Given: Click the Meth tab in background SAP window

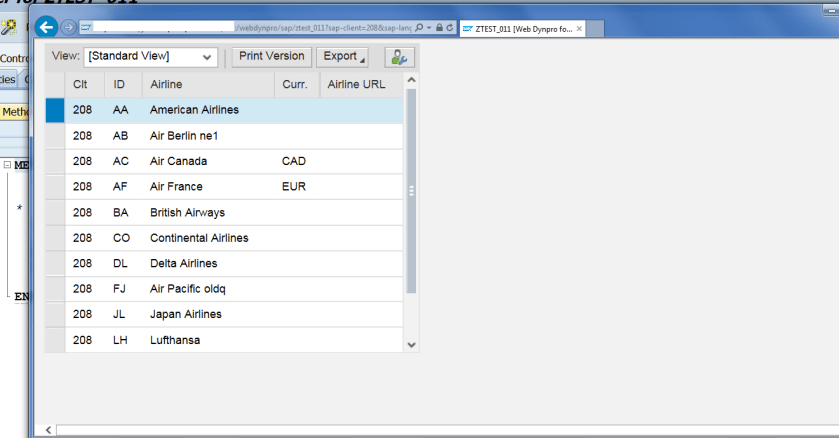Looking at the screenshot, I should [14, 112].
